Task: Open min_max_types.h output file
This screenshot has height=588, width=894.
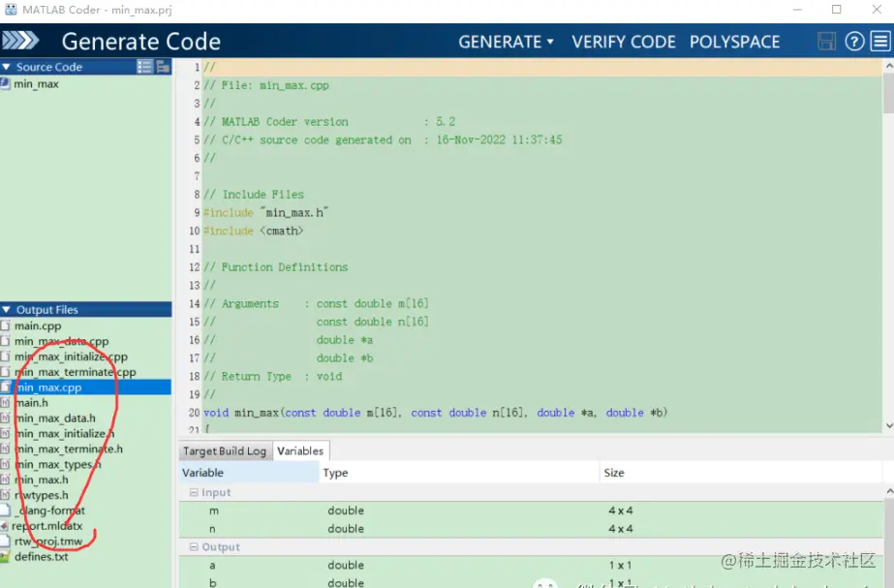Action: click(x=57, y=464)
